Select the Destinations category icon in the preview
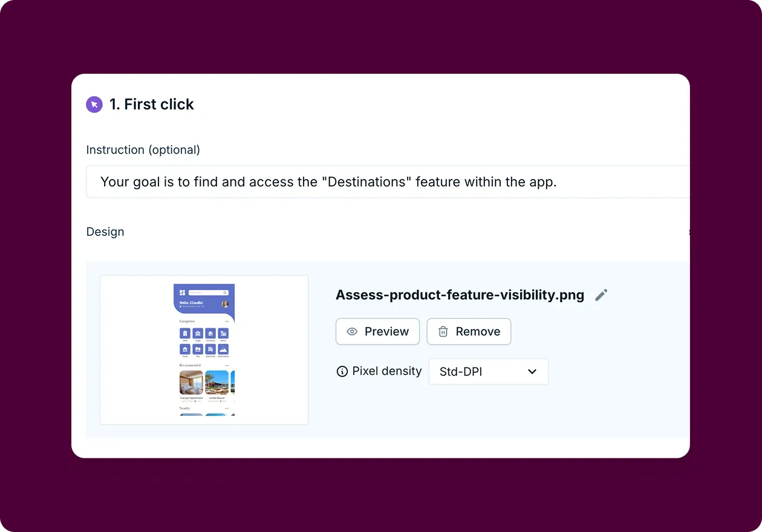The width and height of the screenshot is (762, 532). [223, 350]
